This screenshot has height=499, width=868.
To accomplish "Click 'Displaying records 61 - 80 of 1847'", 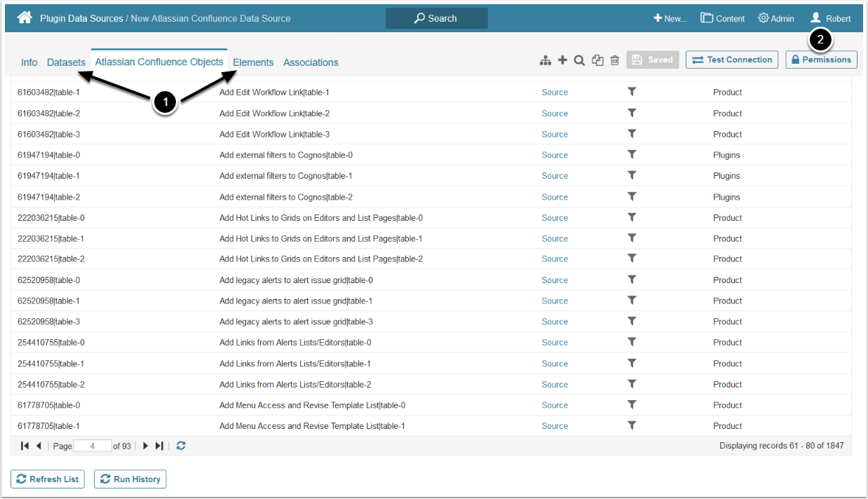I will [x=782, y=446].
